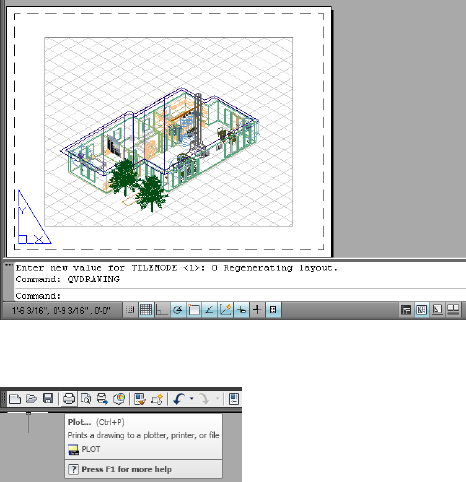Open Plot Preview from the toolbar
The height and width of the screenshot is (482, 466).
click(86, 399)
